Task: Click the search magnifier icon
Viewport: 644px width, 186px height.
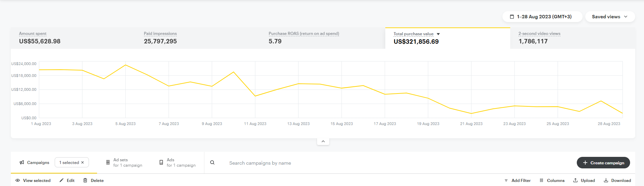Action: click(212, 163)
